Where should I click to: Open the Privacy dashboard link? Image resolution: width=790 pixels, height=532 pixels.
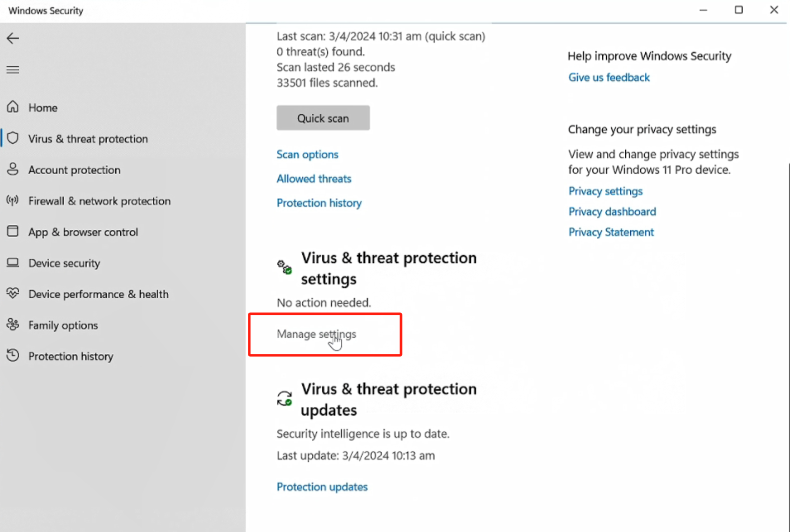click(x=612, y=212)
